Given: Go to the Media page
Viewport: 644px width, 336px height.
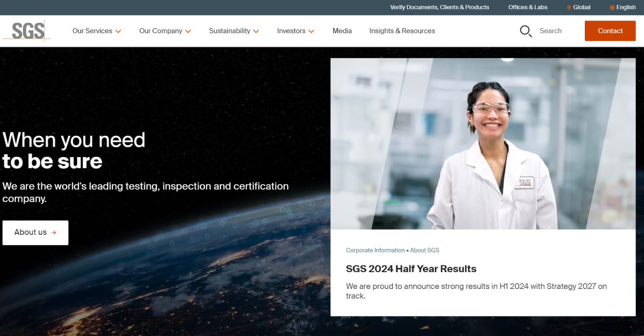Looking at the screenshot, I should click(342, 31).
